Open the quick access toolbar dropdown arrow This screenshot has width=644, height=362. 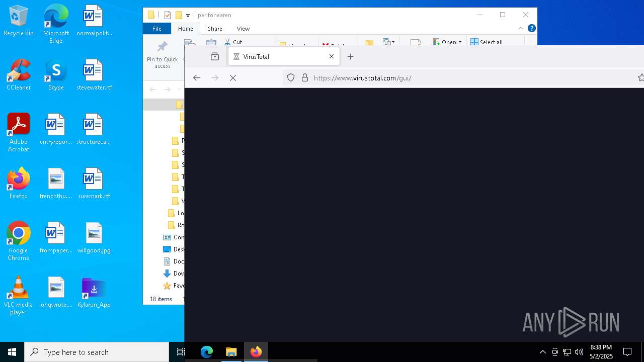point(188,15)
